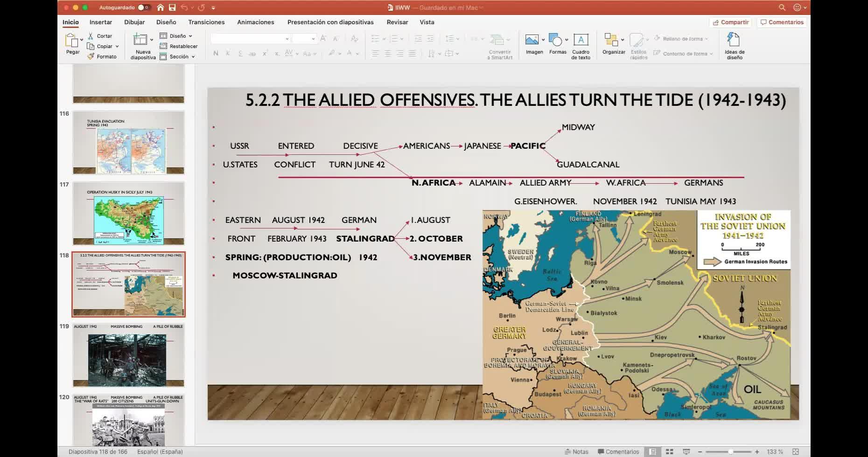
Task: Toggle the Autoguardado switch
Action: click(143, 7)
